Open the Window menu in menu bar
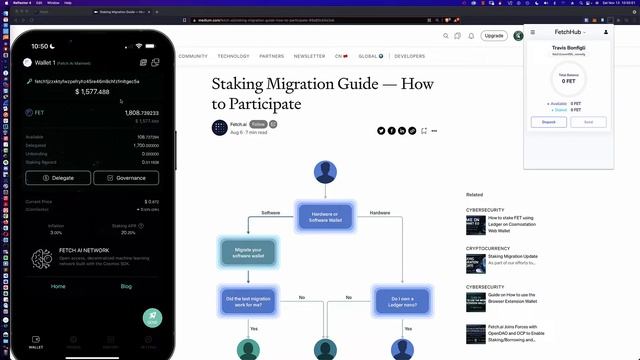Image resolution: width=640 pixels, height=360 pixels. point(53,2)
